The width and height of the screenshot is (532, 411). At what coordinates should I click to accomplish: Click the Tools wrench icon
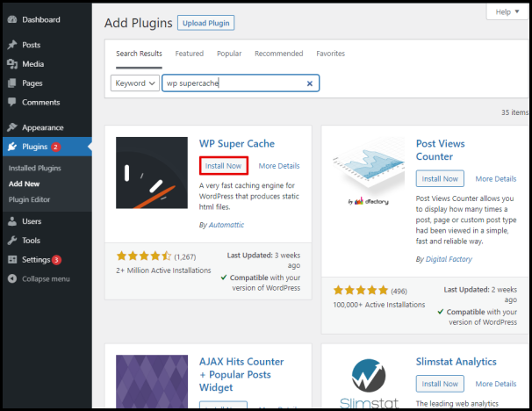(x=12, y=241)
